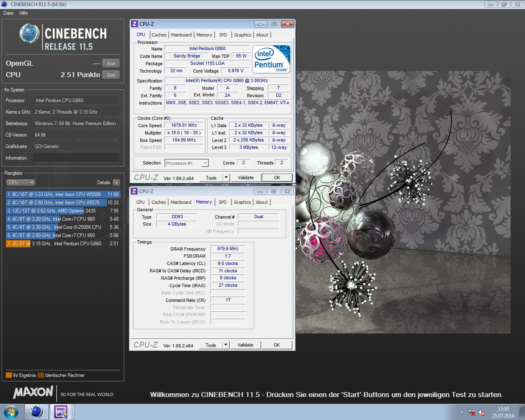Click the network tray icon
This screenshot has height=420, width=525.
pyautogui.click(x=472, y=413)
